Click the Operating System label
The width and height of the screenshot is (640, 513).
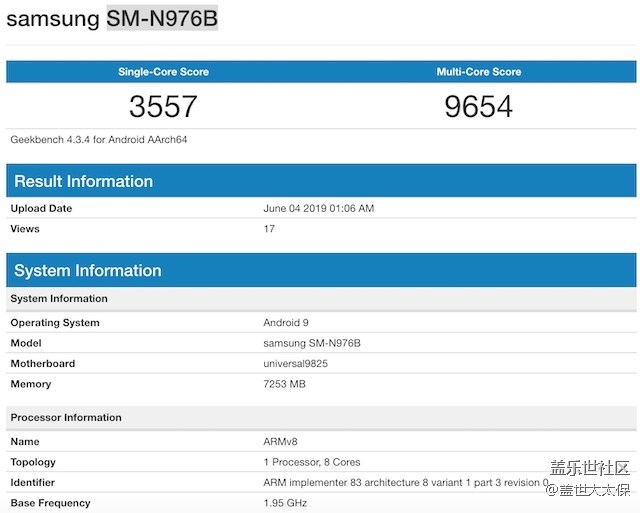click(x=55, y=323)
